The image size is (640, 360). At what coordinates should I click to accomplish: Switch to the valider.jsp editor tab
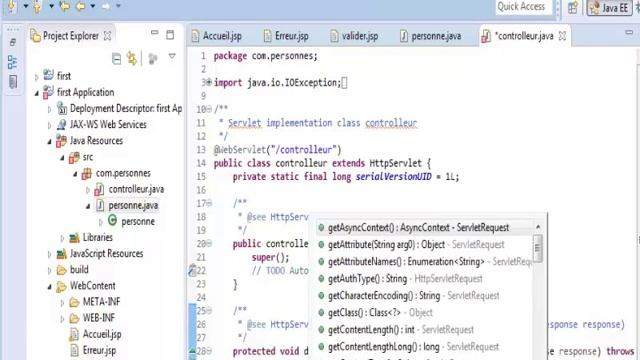tap(354, 36)
